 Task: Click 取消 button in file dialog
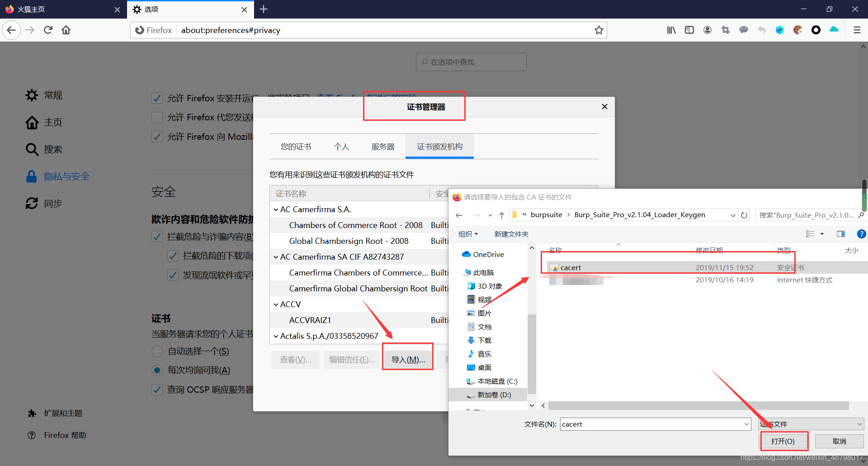[x=840, y=441]
